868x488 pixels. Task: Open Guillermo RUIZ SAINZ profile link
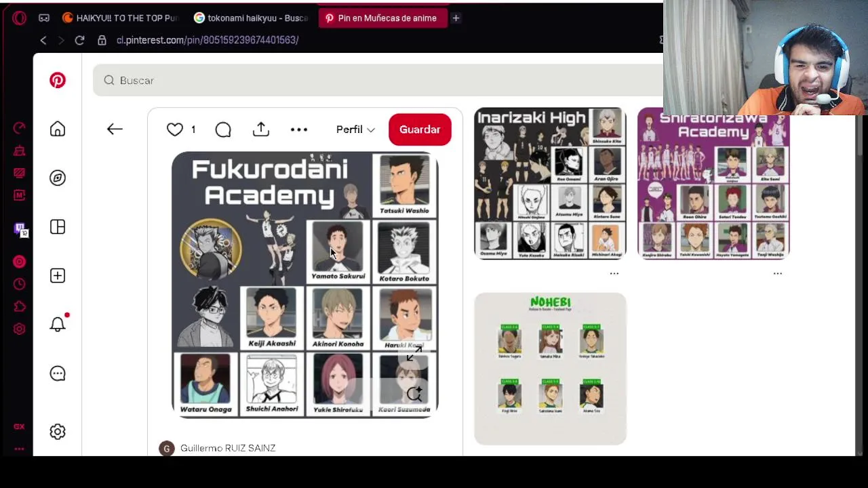[228, 448]
